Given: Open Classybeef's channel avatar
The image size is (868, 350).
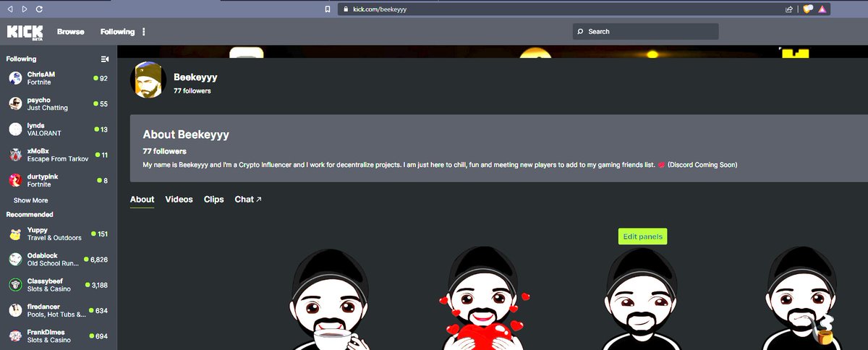Looking at the screenshot, I should pos(15,285).
